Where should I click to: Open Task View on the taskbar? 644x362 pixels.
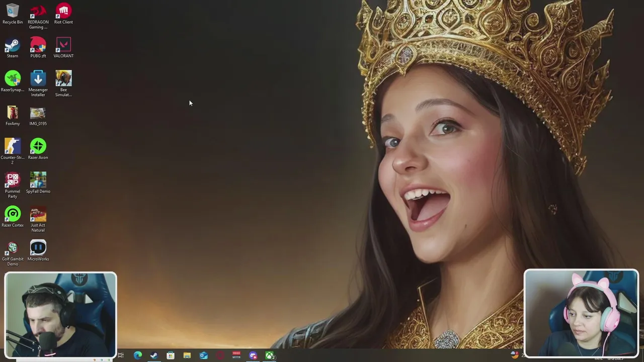[x=121, y=355]
